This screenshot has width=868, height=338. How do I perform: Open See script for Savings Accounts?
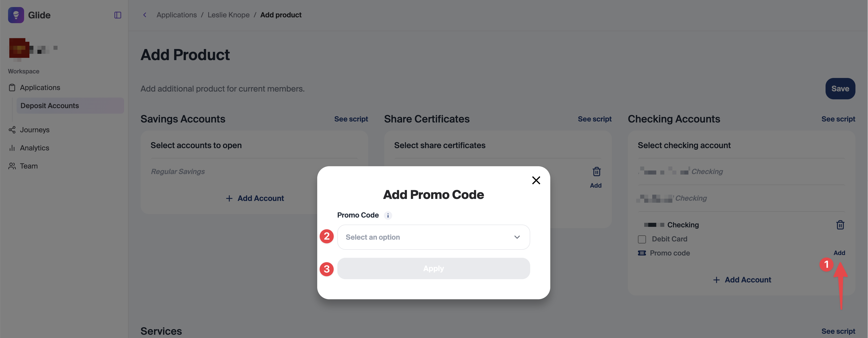click(351, 119)
